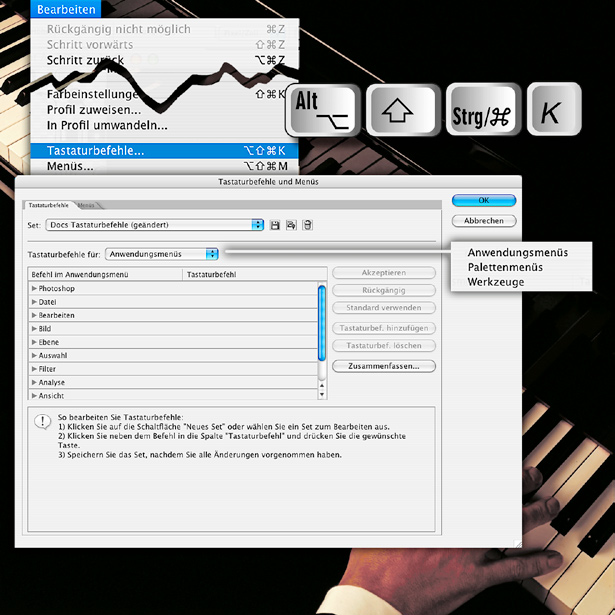Open the Bearbeiten menu
The image size is (615, 615).
66,9
